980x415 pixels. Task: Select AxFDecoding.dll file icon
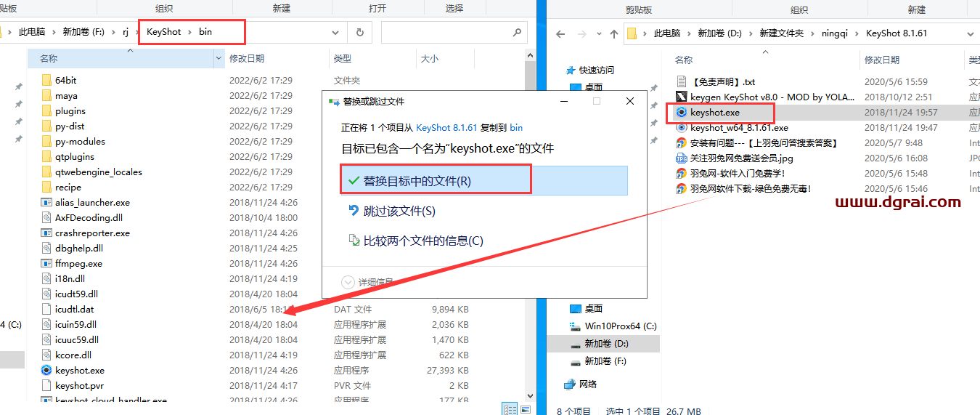click(46, 218)
